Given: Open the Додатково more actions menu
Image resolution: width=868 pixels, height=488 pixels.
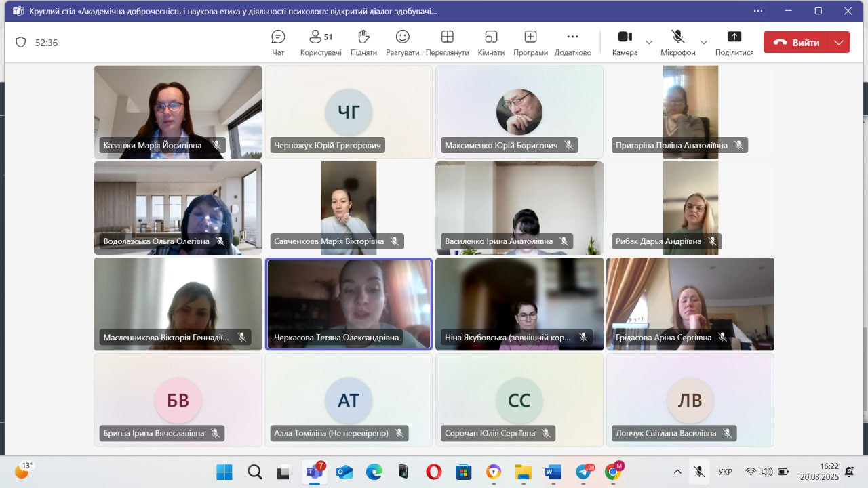Looking at the screenshot, I should pyautogui.click(x=573, y=43).
